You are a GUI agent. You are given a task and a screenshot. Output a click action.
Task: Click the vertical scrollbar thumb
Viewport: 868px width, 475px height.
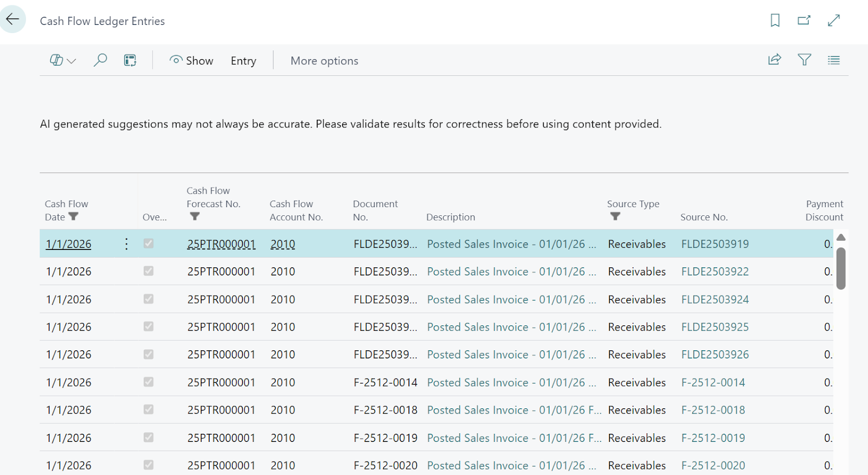coord(841,268)
